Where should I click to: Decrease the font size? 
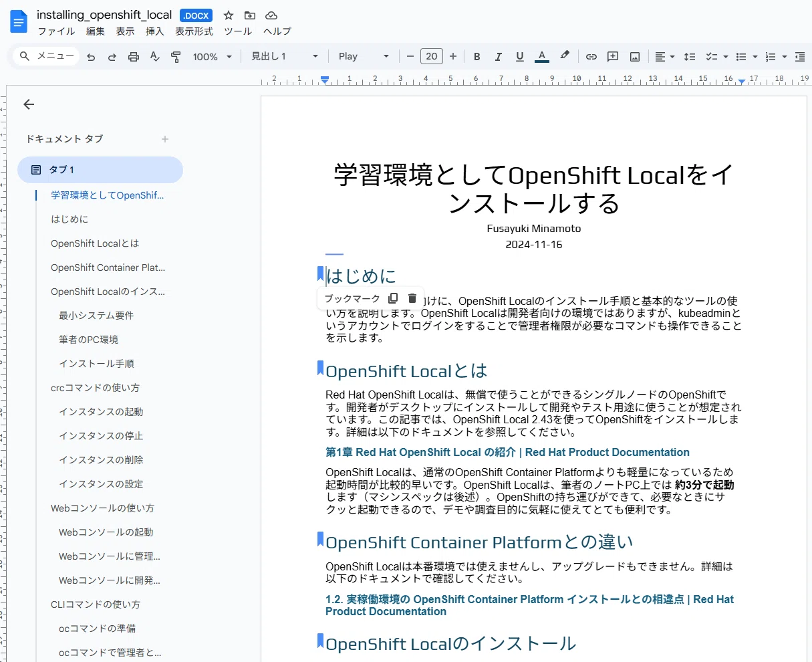tap(410, 57)
